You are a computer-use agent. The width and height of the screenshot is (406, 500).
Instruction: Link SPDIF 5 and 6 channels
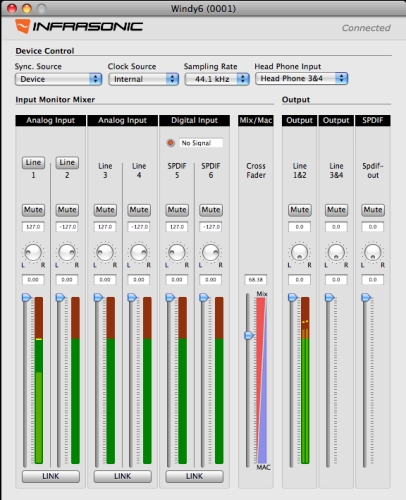tap(194, 476)
